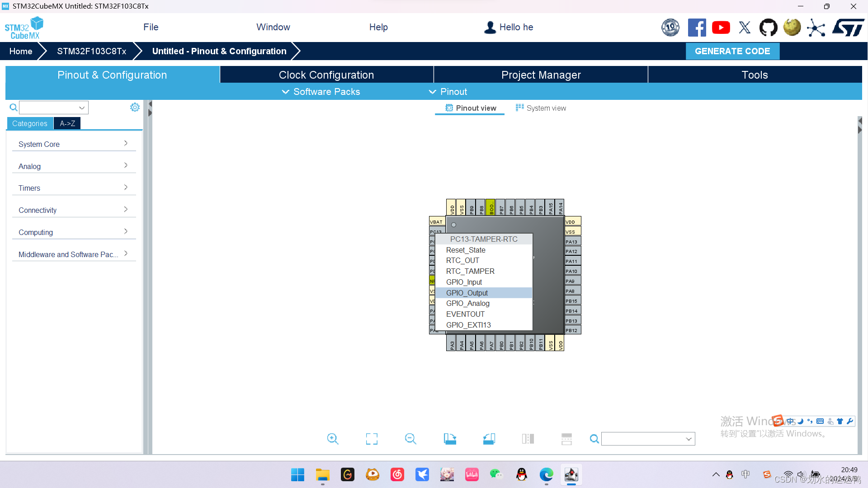Expand the Connectivity category

[74, 210]
